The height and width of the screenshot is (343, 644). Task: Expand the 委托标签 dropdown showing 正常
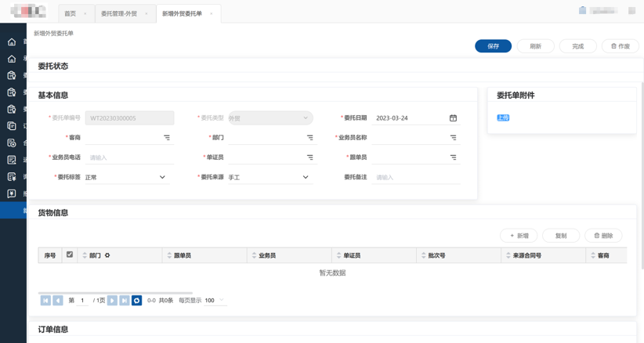tap(162, 177)
